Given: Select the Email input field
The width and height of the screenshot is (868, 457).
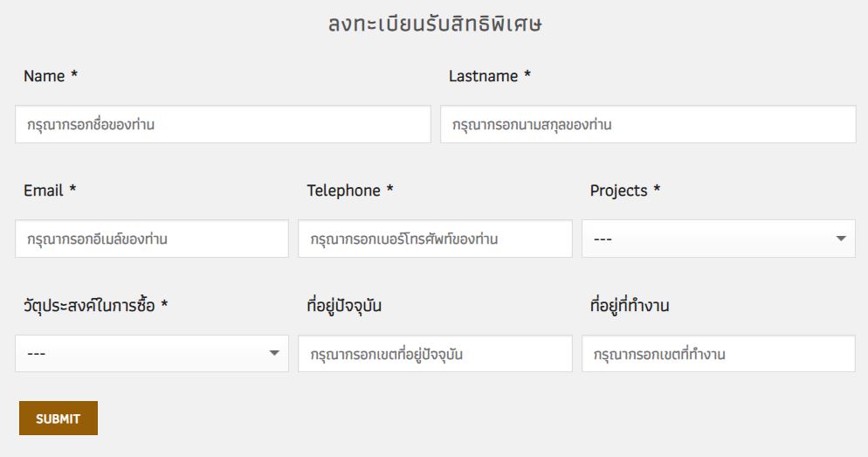Looking at the screenshot, I should pos(152,239).
